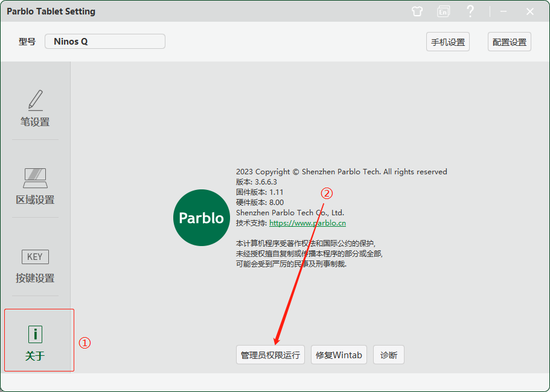The height and width of the screenshot is (392, 550).
Task: Open the Ninos Q model dropdown
Action: [105, 42]
